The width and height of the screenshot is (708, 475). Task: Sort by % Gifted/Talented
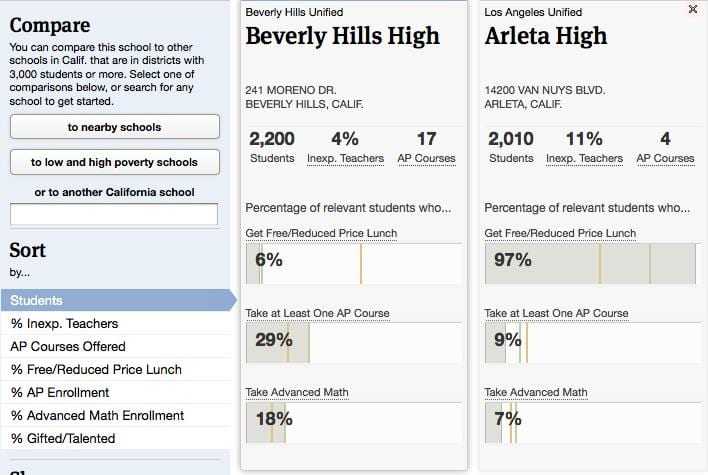(x=63, y=438)
